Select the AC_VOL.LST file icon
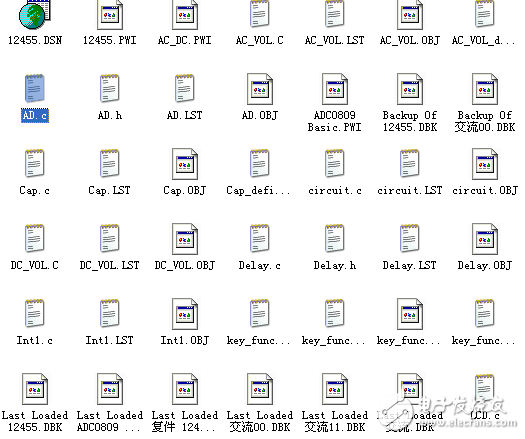Screen dimensions: 525x439 click(x=334, y=14)
